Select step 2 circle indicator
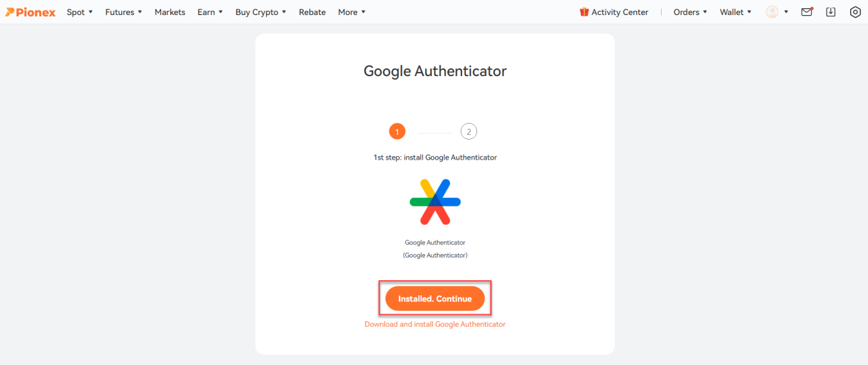This screenshot has width=868, height=365. (469, 131)
